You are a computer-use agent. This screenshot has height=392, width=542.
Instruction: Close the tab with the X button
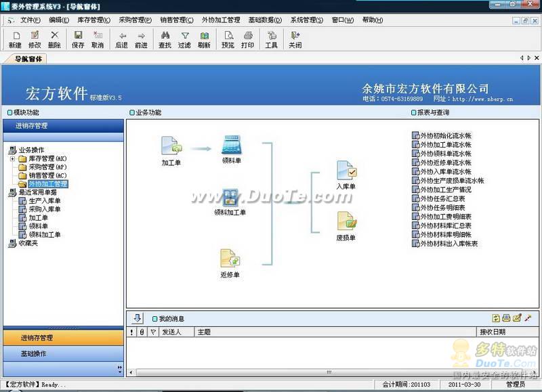(x=537, y=58)
